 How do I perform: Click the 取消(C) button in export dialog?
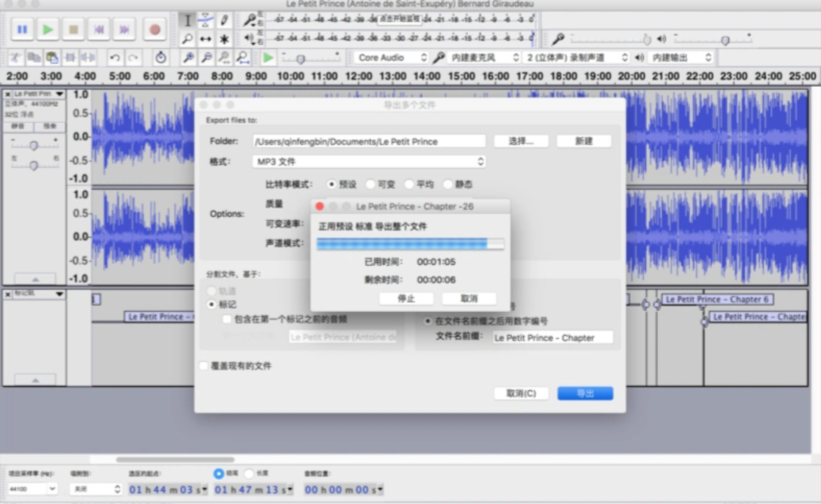[521, 394]
